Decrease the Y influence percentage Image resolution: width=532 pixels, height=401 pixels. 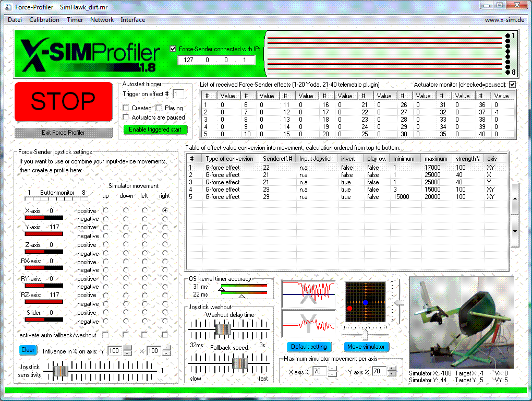point(127,353)
